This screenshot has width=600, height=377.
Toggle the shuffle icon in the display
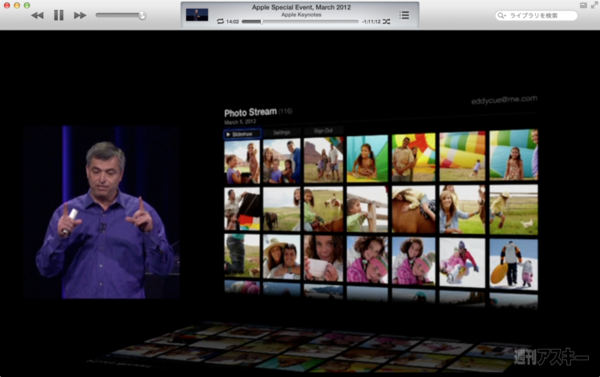pyautogui.click(x=386, y=21)
